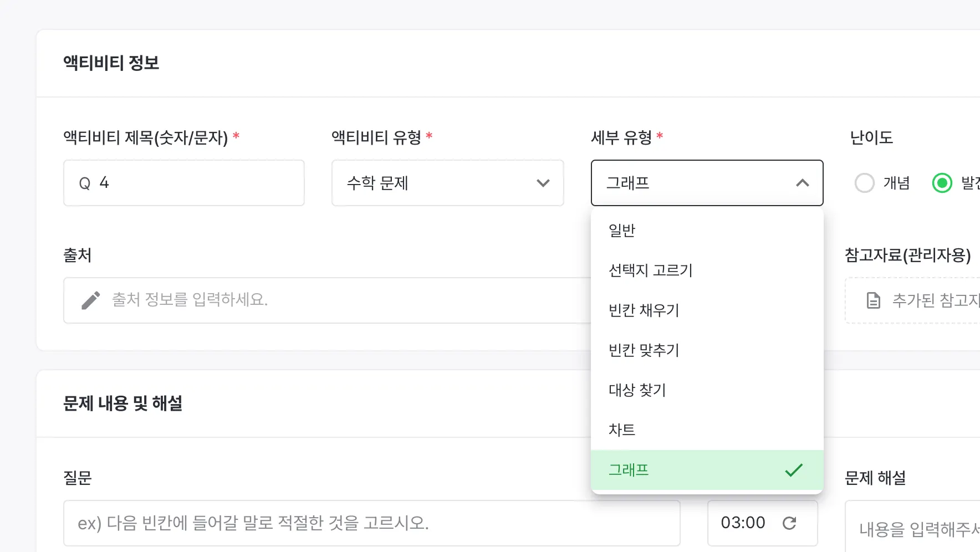This screenshot has height=552, width=980.
Task: Click the pencil icon in 출처 field
Action: [x=90, y=300]
